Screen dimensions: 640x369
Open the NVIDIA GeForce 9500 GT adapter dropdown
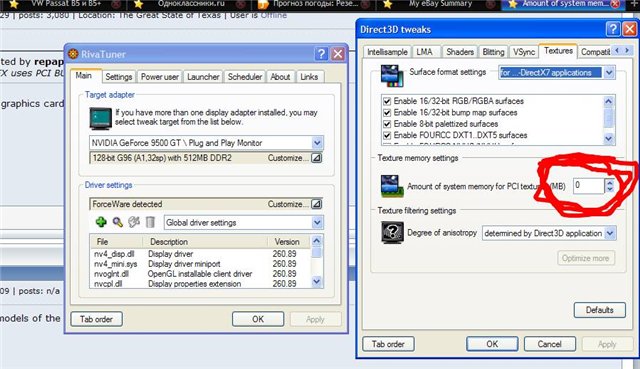click(317, 143)
